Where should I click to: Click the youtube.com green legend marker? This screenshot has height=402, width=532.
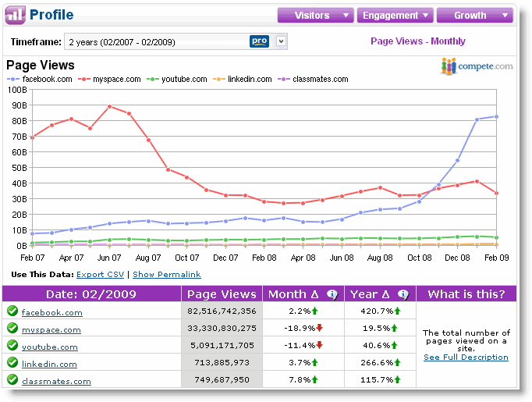click(153, 79)
